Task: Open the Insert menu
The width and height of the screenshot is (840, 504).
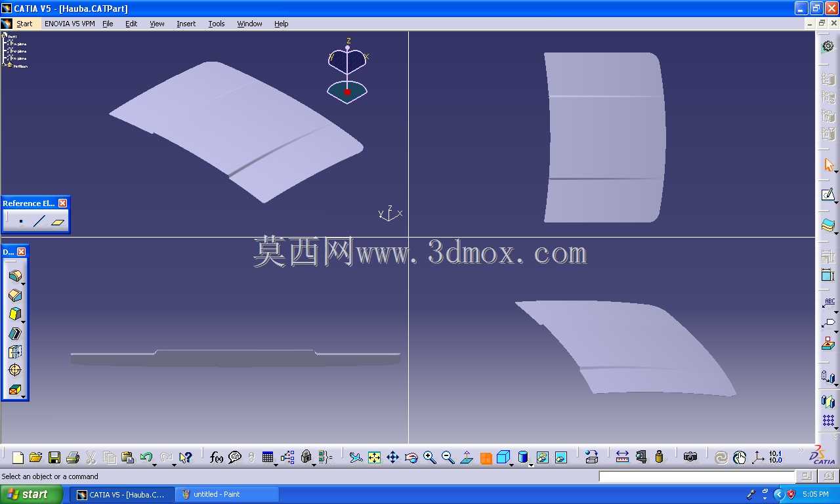Action: click(x=186, y=24)
